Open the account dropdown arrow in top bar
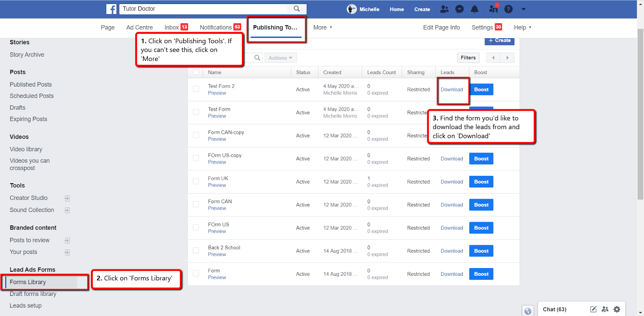Screen dimensions: 644x316 [523, 9]
